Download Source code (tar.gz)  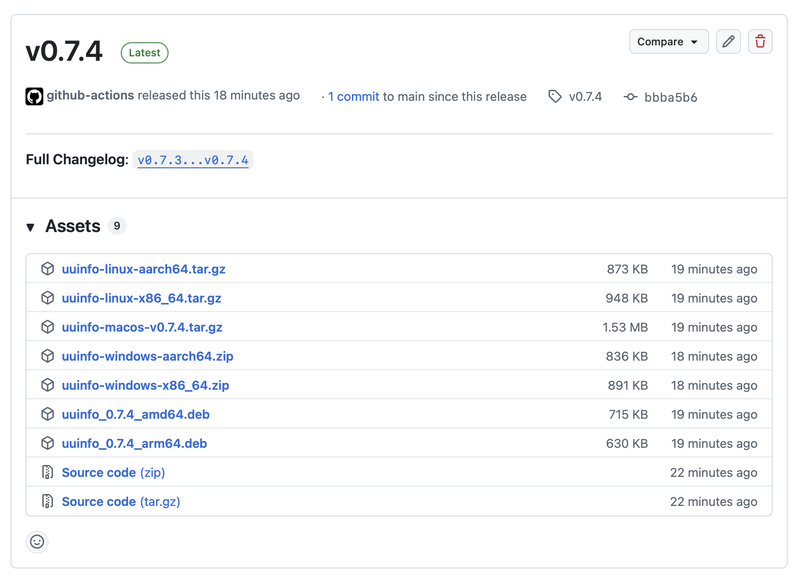121,501
